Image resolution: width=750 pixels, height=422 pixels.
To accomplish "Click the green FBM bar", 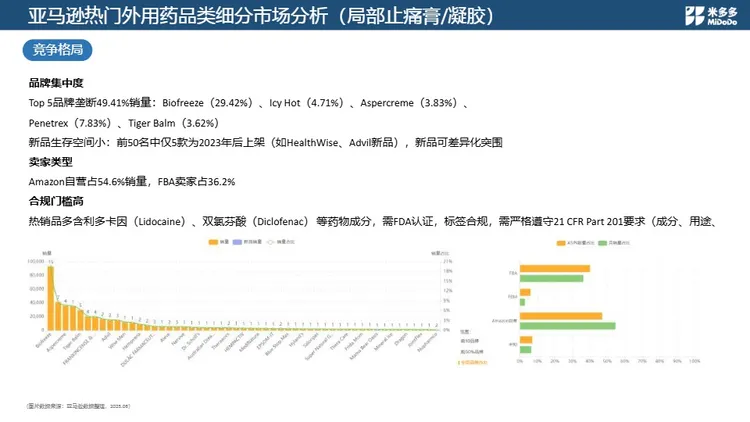I will click(522, 302).
